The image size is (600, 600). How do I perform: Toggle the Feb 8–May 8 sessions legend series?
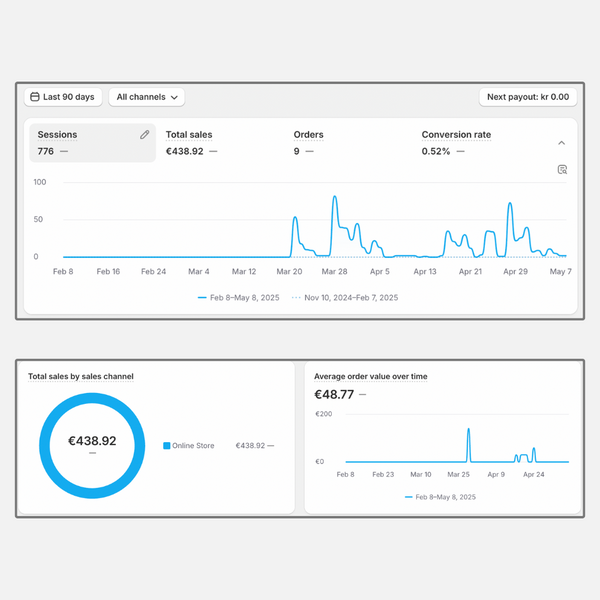[239, 298]
